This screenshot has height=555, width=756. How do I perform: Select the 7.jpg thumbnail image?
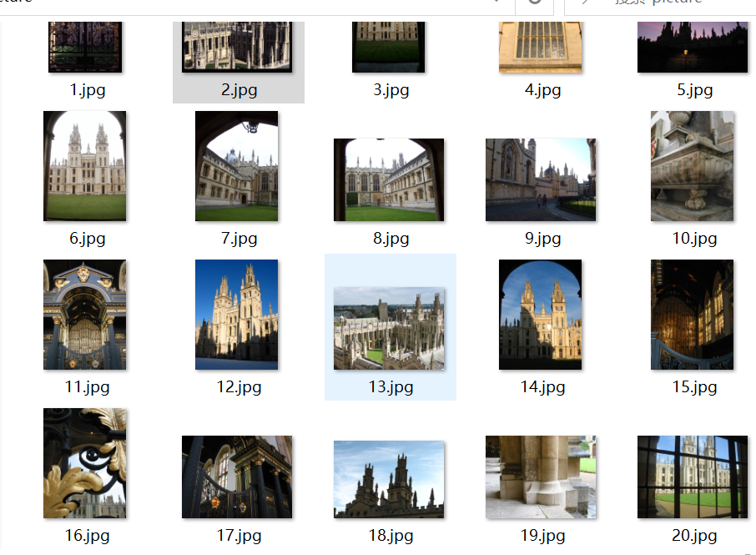coord(237,166)
